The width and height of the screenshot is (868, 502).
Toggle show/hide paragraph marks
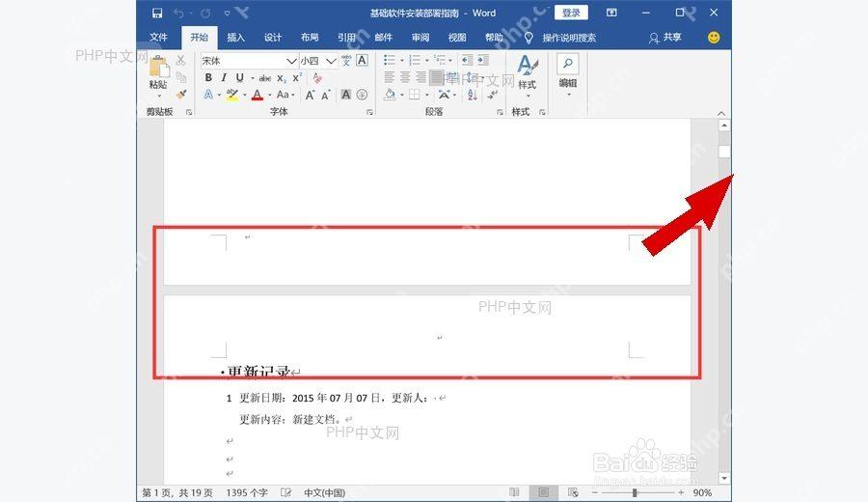point(492,95)
